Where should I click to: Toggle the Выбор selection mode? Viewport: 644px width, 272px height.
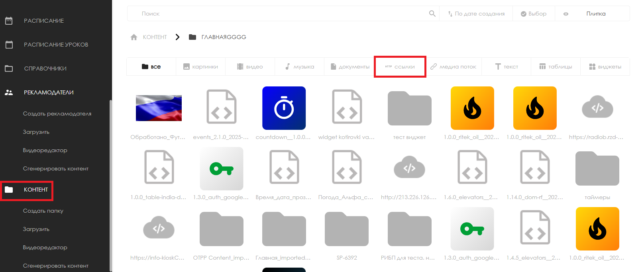[x=534, y=14]
